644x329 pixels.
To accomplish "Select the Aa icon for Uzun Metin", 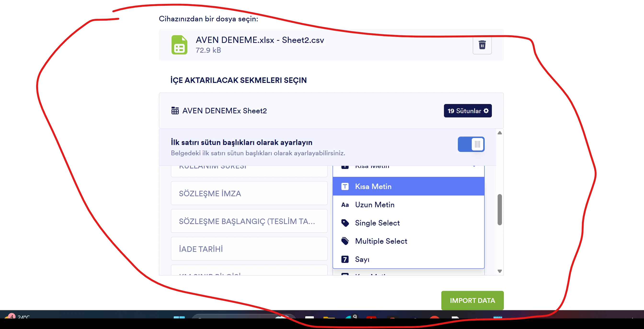I will [345, 204].
